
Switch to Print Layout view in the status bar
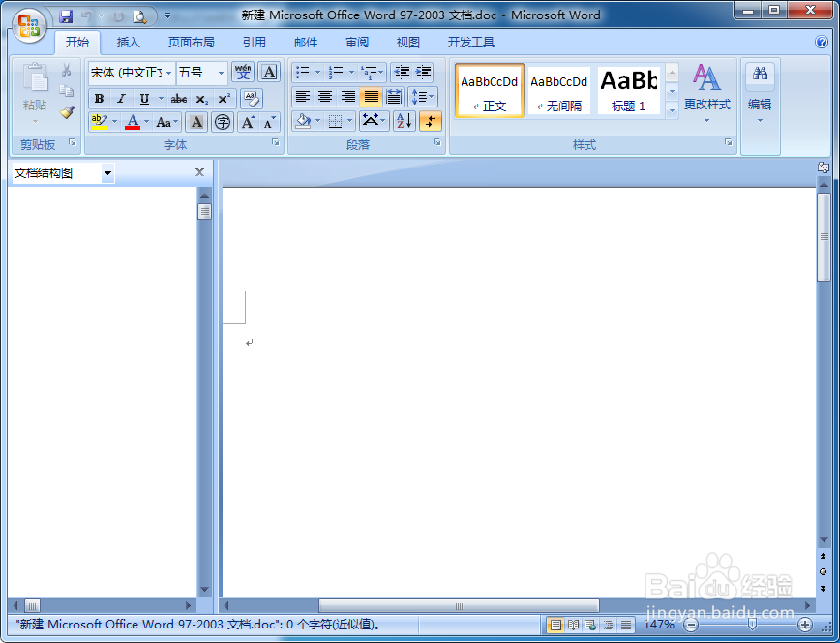point(555,625)
